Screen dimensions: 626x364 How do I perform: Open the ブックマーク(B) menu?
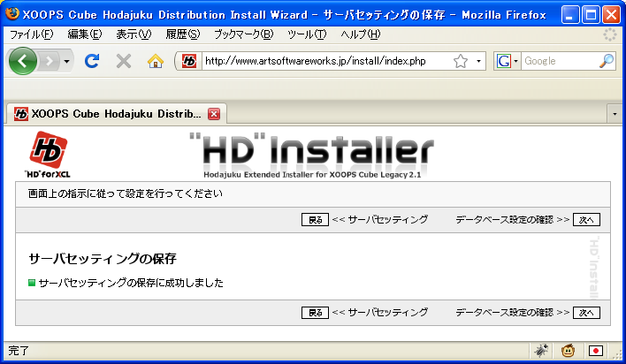(243, 34)
